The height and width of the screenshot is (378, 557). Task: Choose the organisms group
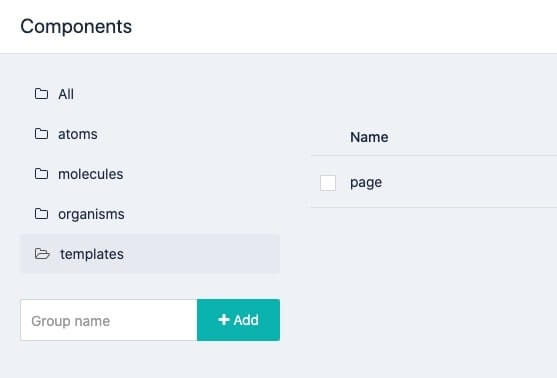[x=91, y=214]
